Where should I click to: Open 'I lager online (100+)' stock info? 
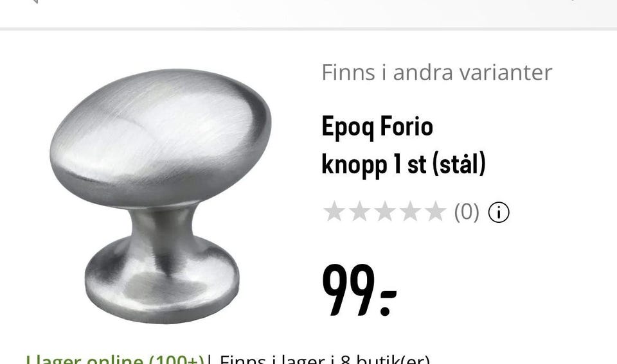[x=115, y=360]
